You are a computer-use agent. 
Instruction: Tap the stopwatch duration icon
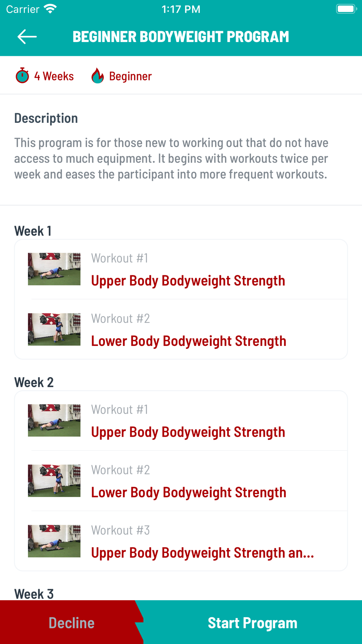pyautogui.click(x=22, y=76)
